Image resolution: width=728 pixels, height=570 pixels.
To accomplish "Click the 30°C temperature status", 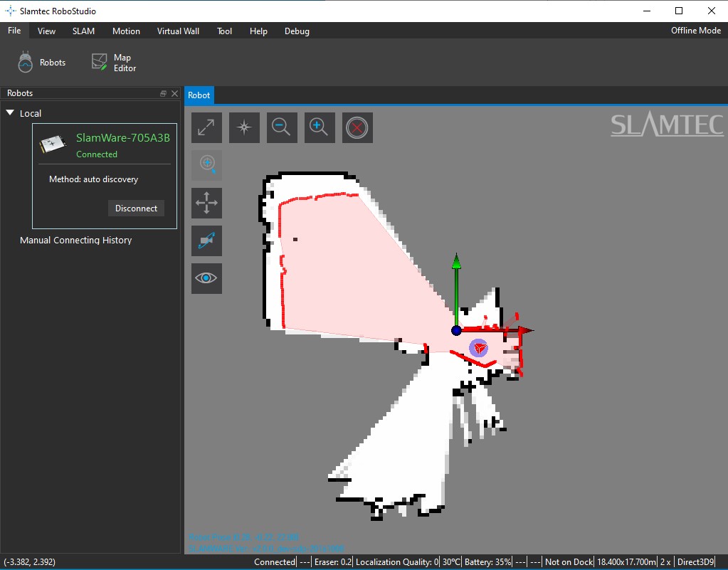I will (x=451, y=561).
